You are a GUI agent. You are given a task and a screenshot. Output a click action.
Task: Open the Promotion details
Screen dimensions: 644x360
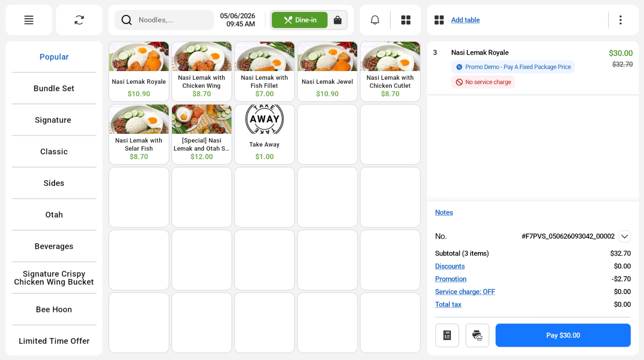tap(451, 279)
